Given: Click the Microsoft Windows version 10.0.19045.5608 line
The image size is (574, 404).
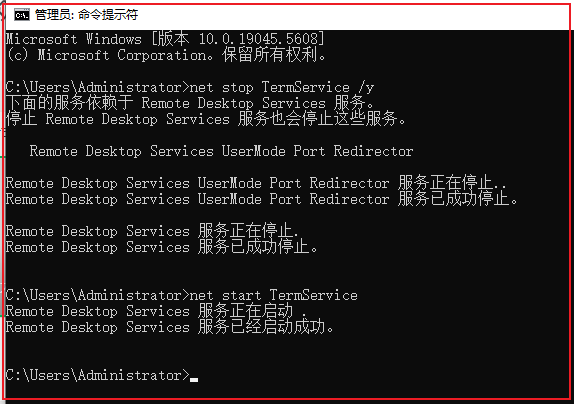Looking at the screenshot, I should tap(165, 39).
